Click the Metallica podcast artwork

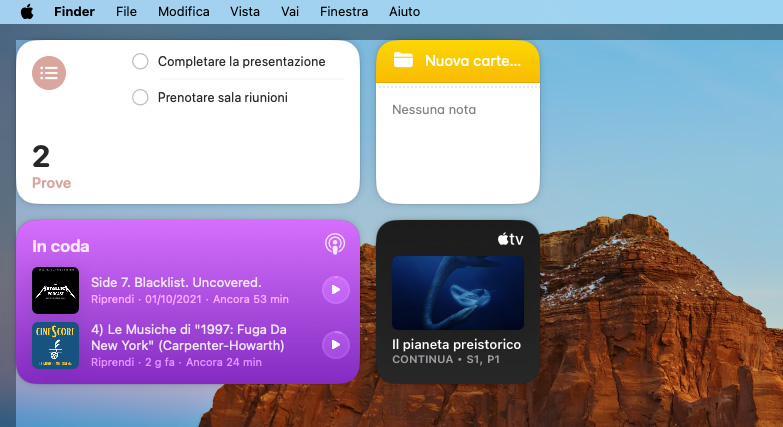(55, 290)
